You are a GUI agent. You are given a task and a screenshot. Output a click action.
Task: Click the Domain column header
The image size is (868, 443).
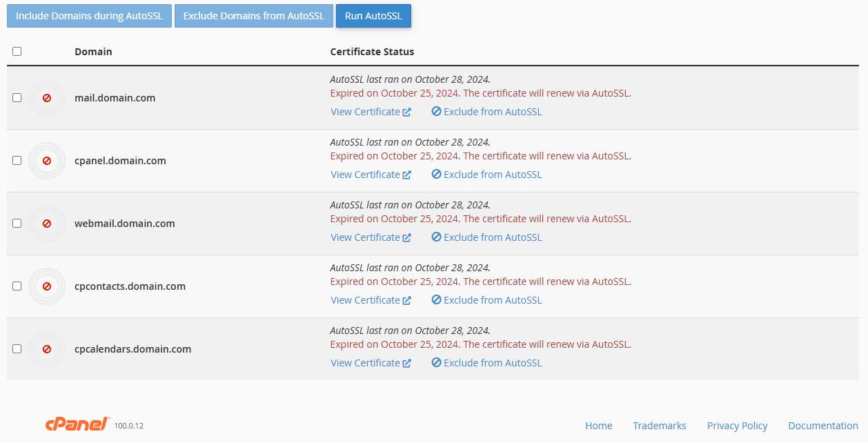(93, 52)
